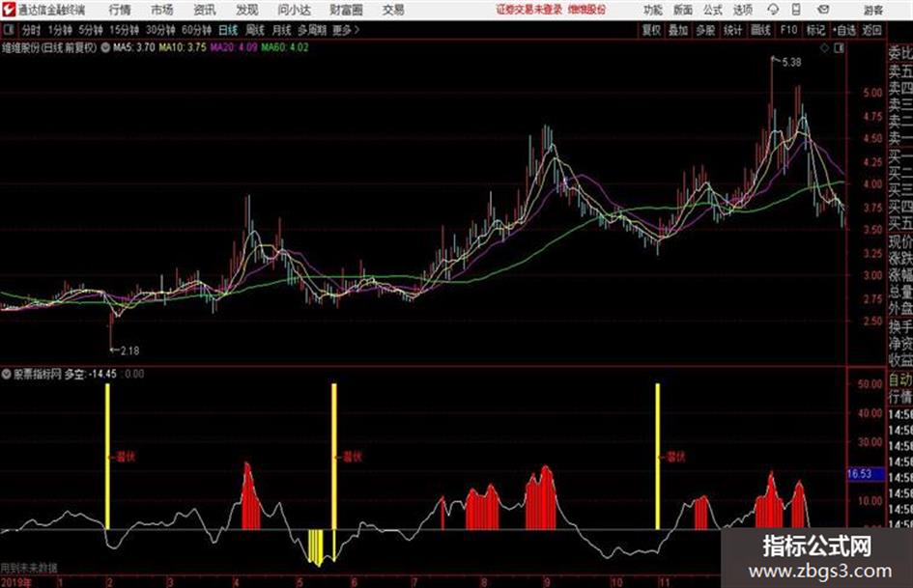The height and width of the screenshot is (588, 913).
Task: Switch to the 30分钟 period tab
Action: (160, 30)
